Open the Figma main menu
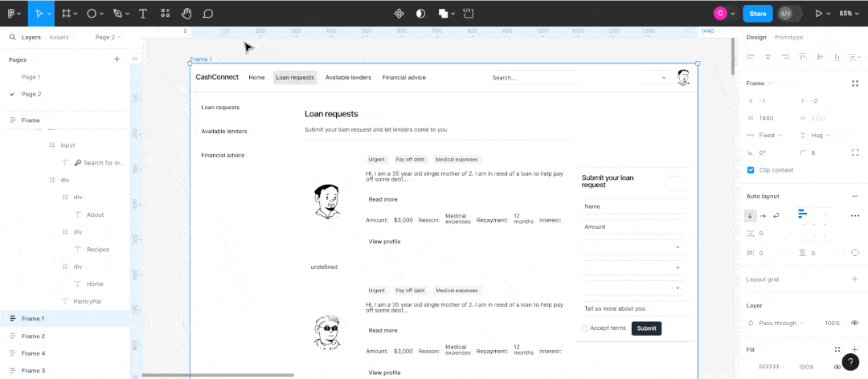Screen dimensions: 868x379 (14, 14)
